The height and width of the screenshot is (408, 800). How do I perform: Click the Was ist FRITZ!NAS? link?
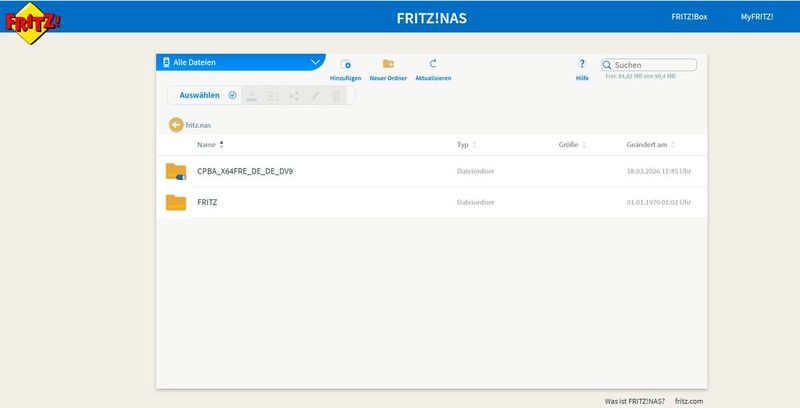point(635,401)
